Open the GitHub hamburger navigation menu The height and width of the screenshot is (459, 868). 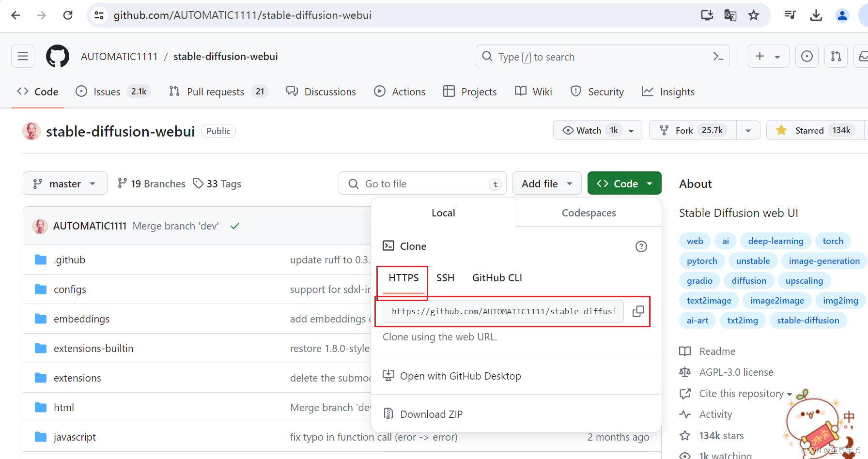(x=23, y=56)
